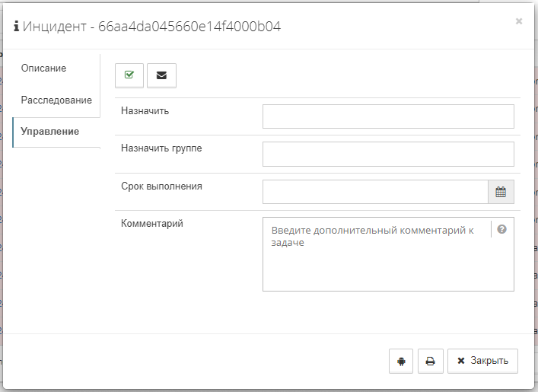Click the Срок выполнения date field
Viewport: 538px width, 392px height.
click(x=375, y=192)
